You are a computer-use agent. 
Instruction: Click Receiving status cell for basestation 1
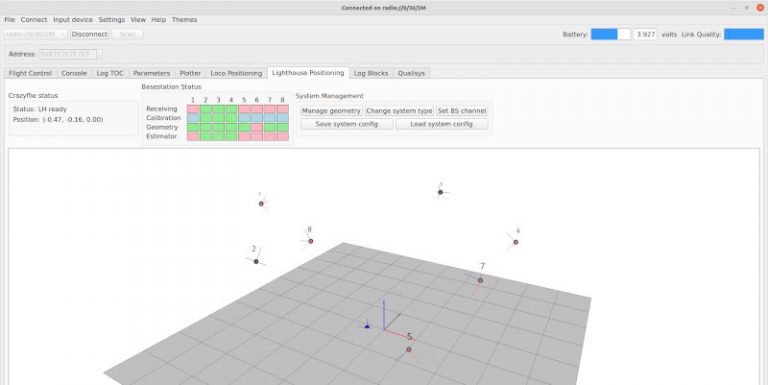[193, 109]
